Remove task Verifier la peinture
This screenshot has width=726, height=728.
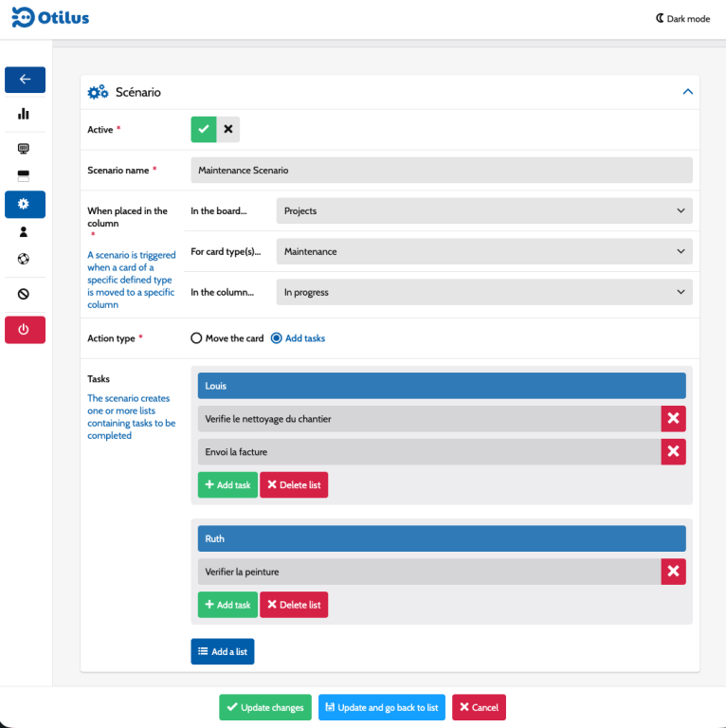click(x=673, y=572)
